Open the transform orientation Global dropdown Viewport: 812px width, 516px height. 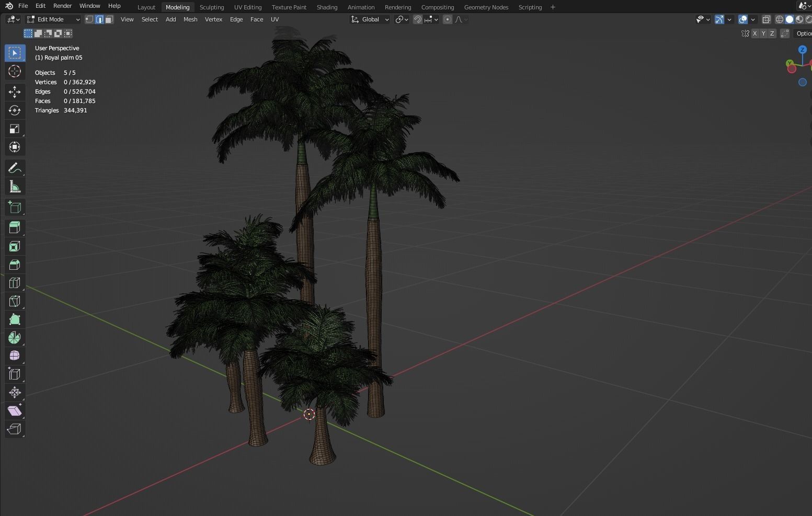(x=370, y=19)
